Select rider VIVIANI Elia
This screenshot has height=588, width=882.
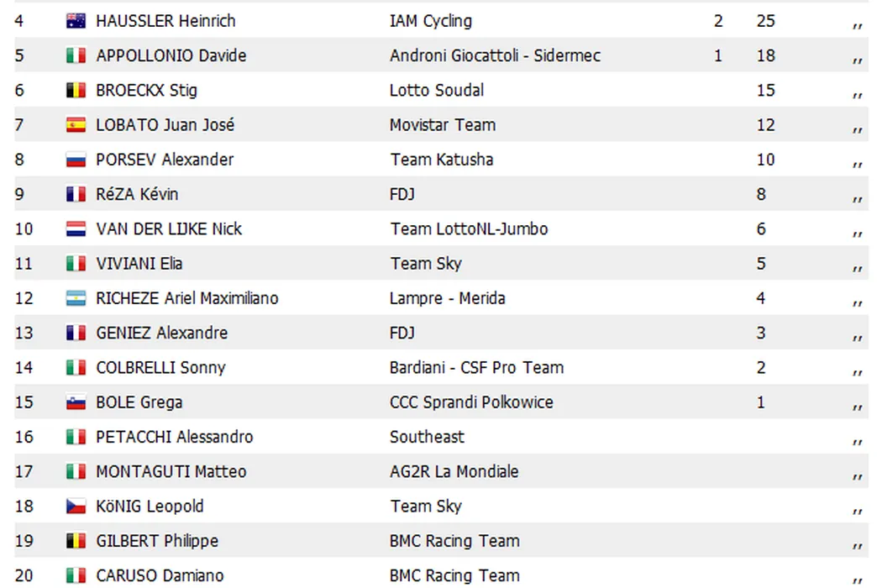click(139, 264)
